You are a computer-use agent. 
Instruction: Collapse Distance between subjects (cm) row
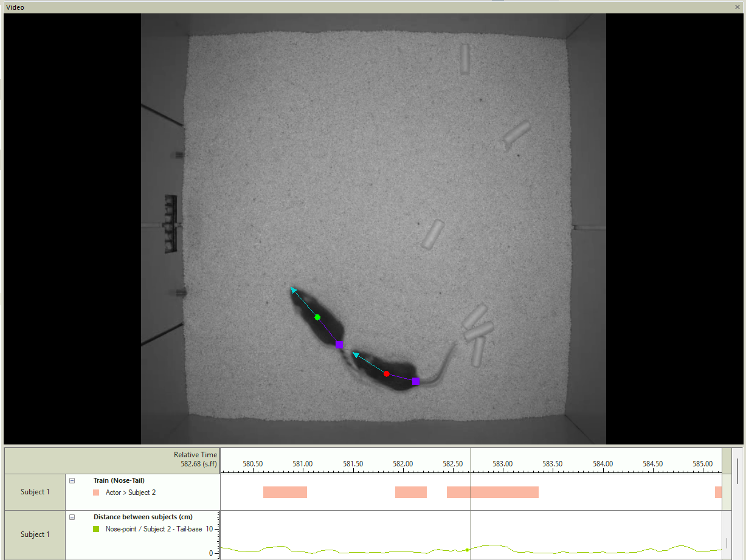[x=72, y=517]
